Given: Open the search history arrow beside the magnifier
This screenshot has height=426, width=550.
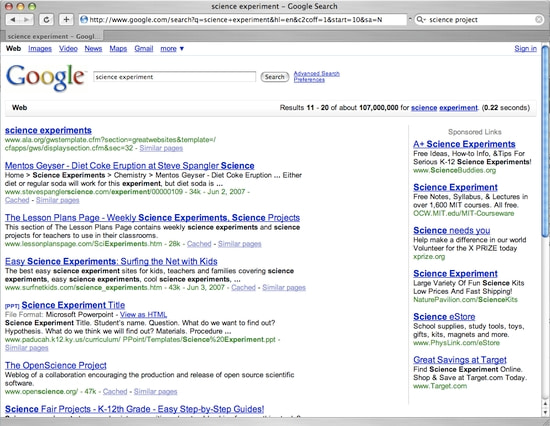Looking at the screenshot, I should [424, 20].
